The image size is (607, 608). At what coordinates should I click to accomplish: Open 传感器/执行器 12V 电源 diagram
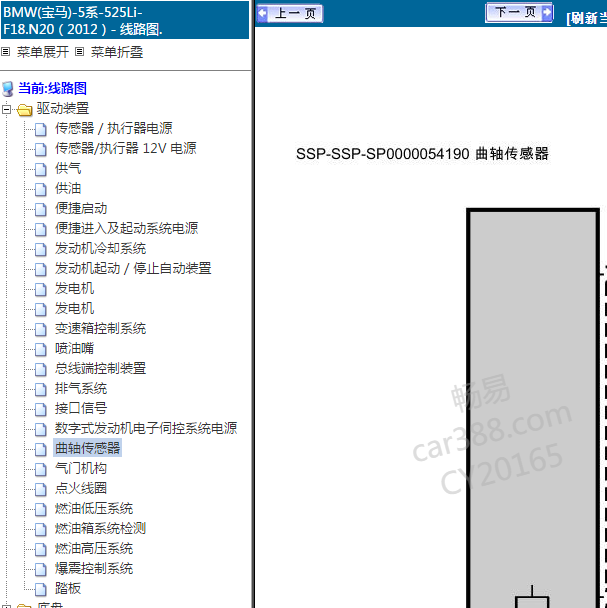(126, 148)
